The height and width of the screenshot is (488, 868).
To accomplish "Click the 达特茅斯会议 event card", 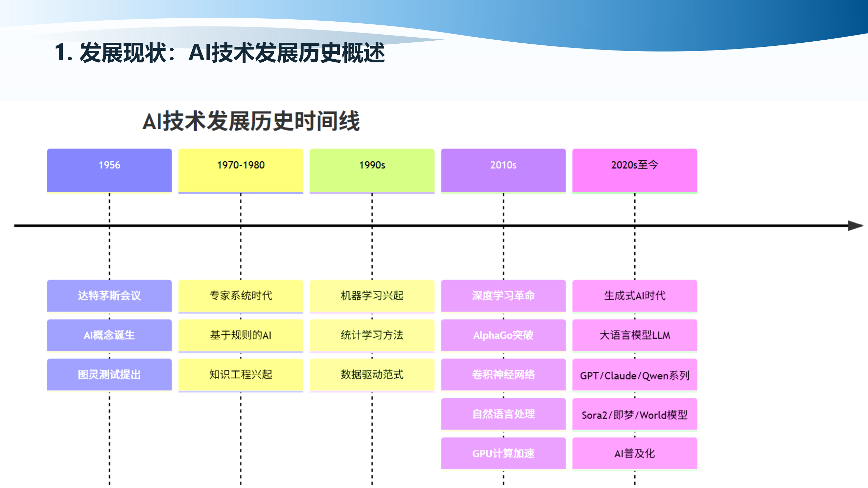I will point(109,296).
